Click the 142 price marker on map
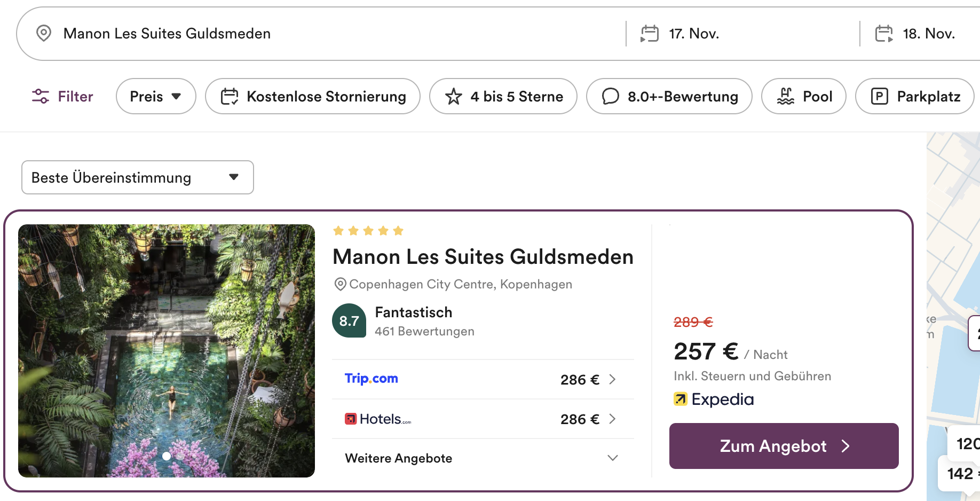This screenshot has width=980, height=501. (x=960, y=473)
